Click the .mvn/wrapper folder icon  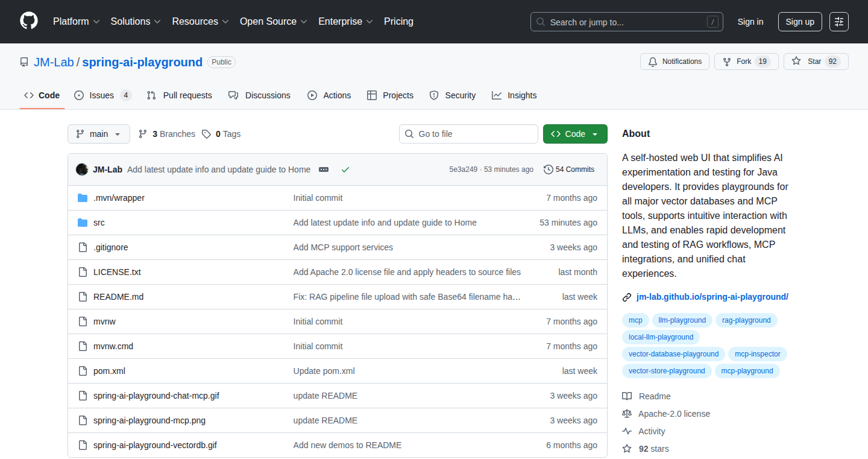(83, 198)
